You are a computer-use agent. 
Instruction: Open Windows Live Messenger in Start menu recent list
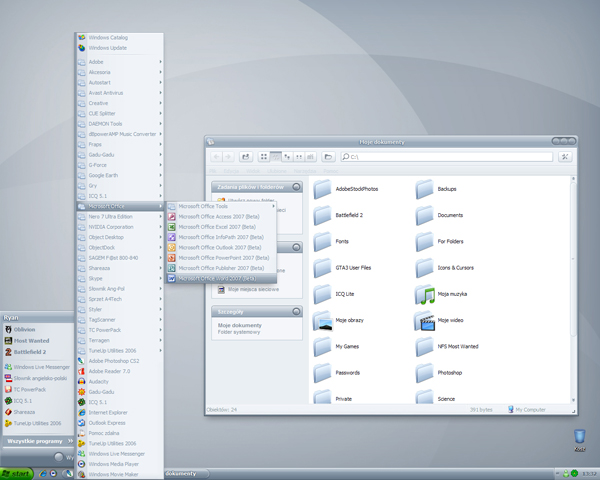(x=38, y=367)
